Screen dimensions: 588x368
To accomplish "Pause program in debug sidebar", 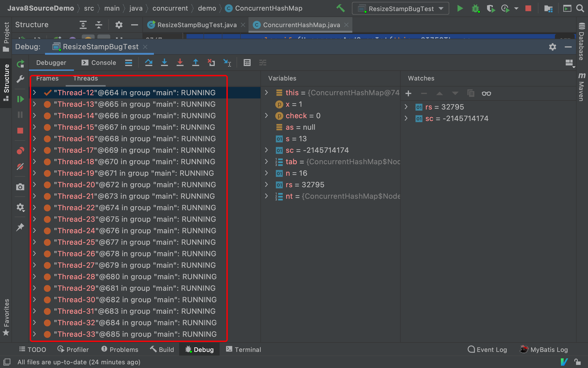I will pos(20,115).
